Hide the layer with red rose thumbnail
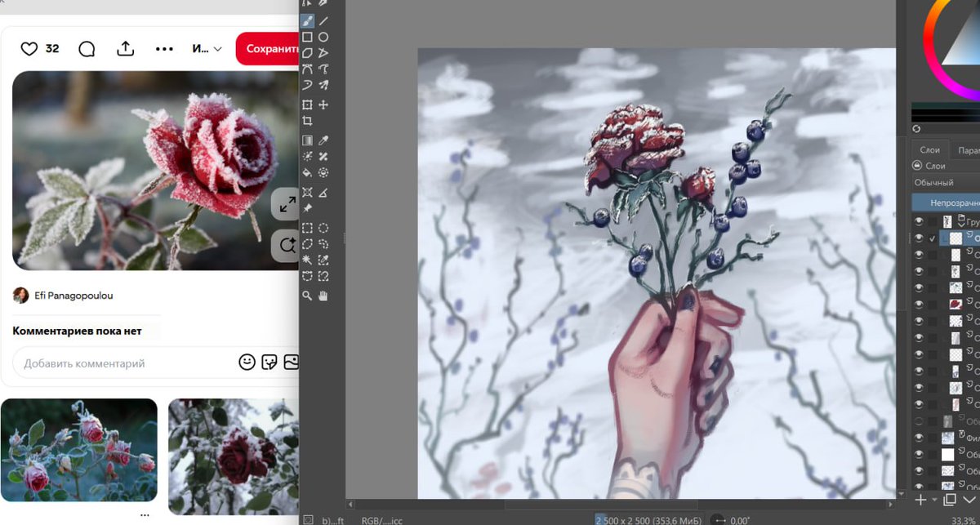The width and height of the screenshot is (980, 525). [919, 304]
